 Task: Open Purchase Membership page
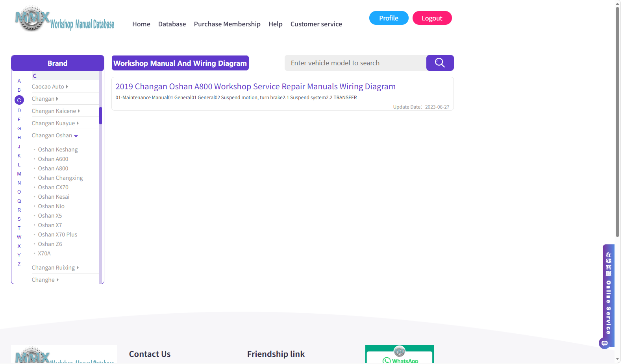227,24
